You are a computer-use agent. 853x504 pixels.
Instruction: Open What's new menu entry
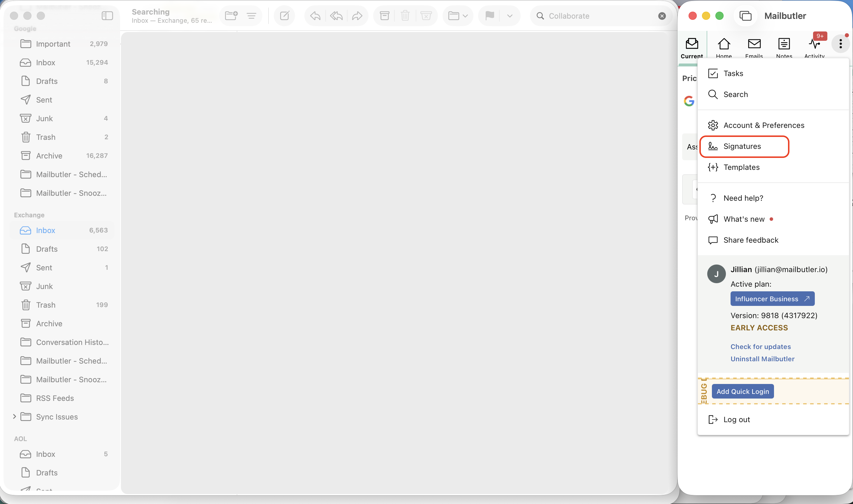773,219
